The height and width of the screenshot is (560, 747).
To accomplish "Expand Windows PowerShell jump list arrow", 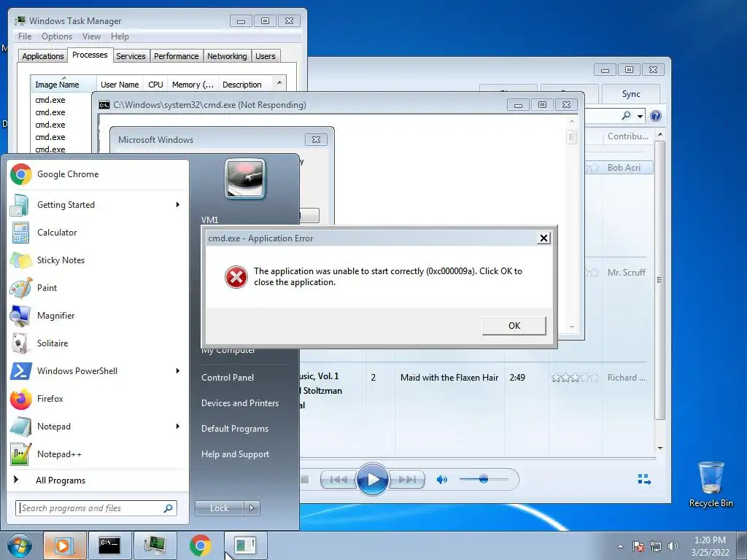I will pos(178,371).
